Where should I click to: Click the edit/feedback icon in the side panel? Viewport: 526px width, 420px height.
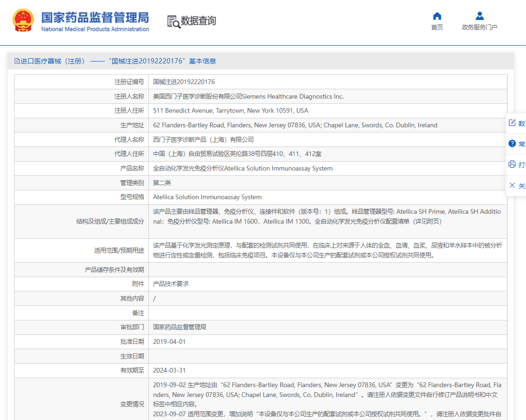pyautogui.click(x=512, y=123)
